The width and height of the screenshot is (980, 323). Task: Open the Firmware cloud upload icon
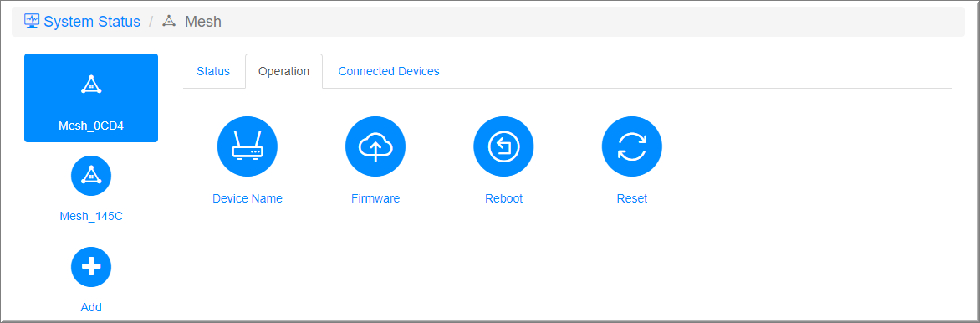click(x=375, y=146)
